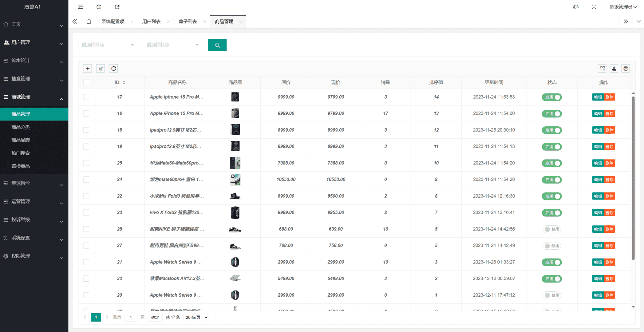Close the 盒子列表 tab

(x=204, y=22)
